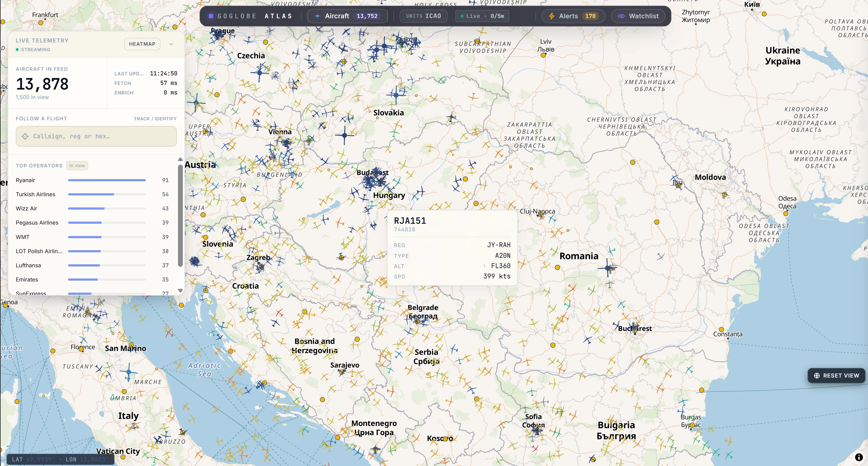Open the Watchlist tab
This screenshot has height=466, width=868.
(638, 16)
